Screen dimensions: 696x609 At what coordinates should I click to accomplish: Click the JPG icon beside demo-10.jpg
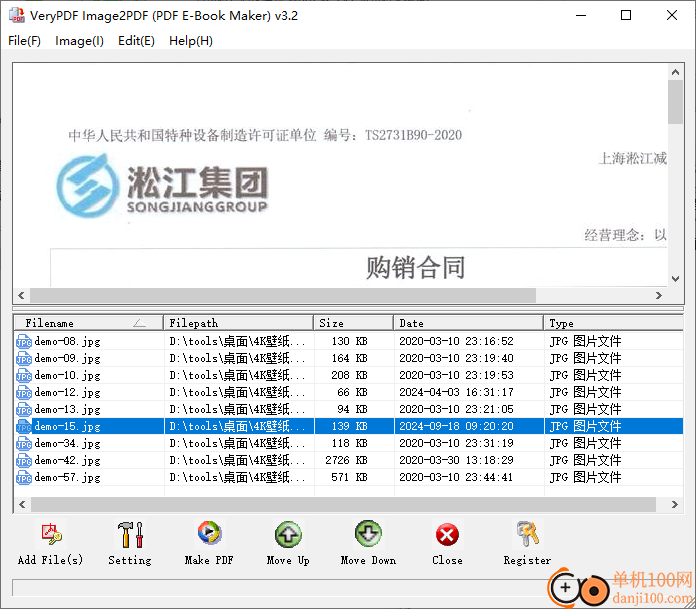24,376
